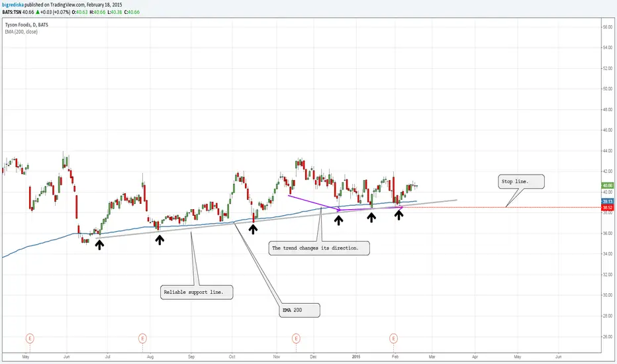Viewport: 617px width, 364px height.
Task: Click the 'Stop line.' callout box
Action: [x=522, y=181]
